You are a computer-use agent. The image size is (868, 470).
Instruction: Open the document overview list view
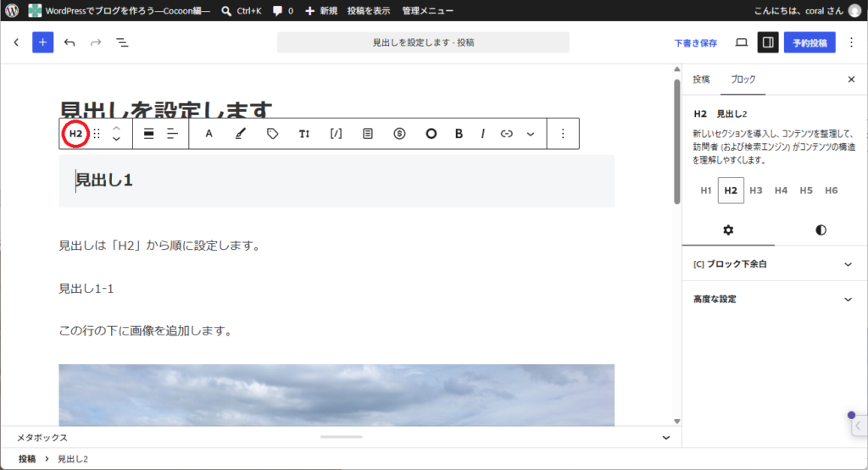(122, 42)
